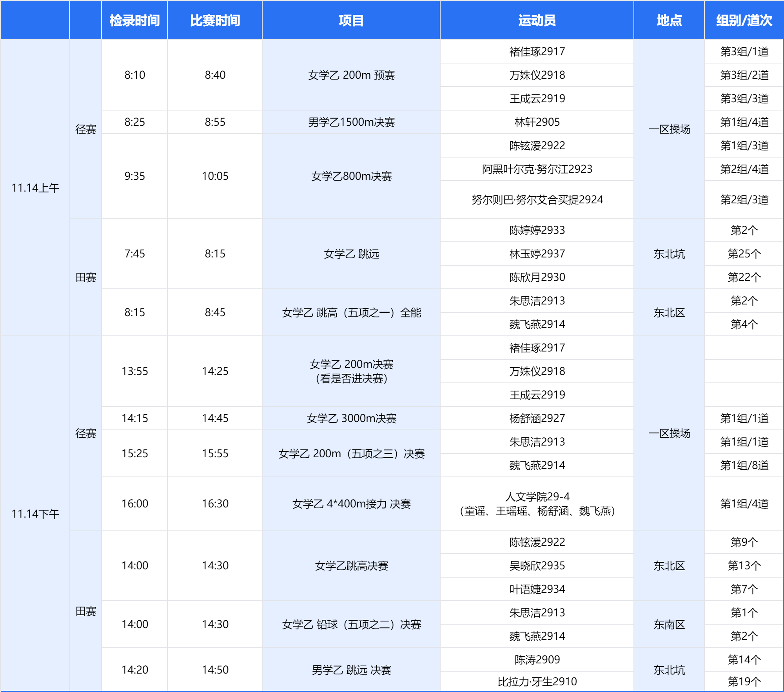Click the 男学乙1500m决赛 cell

click(351, 122)
